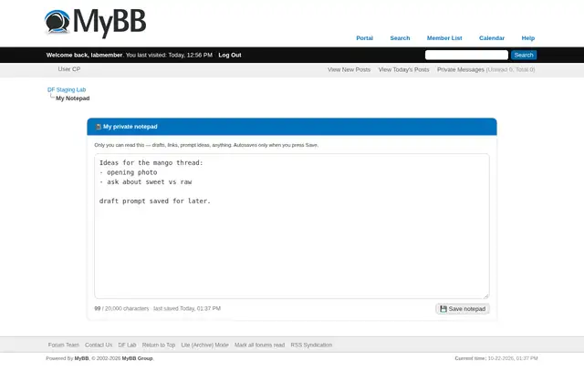Click MyBB link in Powered By footer
The width and height of the screenshot is (584, 392).
[81, 358]
